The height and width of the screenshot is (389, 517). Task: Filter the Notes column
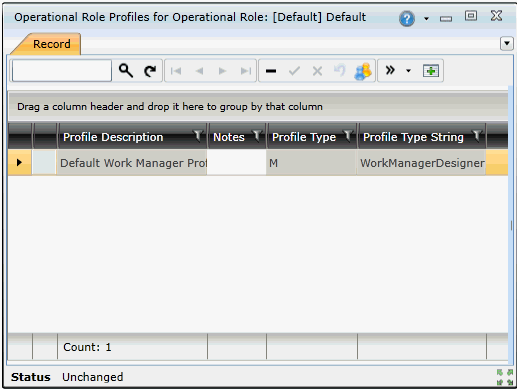pos(257,136)
